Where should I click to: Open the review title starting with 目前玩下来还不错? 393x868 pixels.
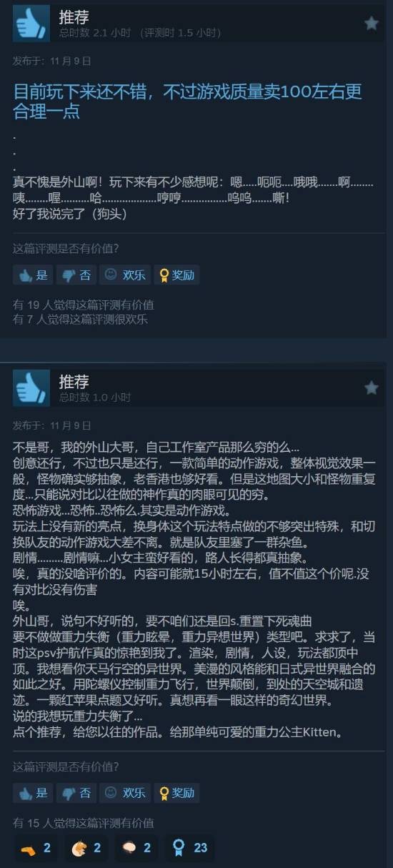188,102
